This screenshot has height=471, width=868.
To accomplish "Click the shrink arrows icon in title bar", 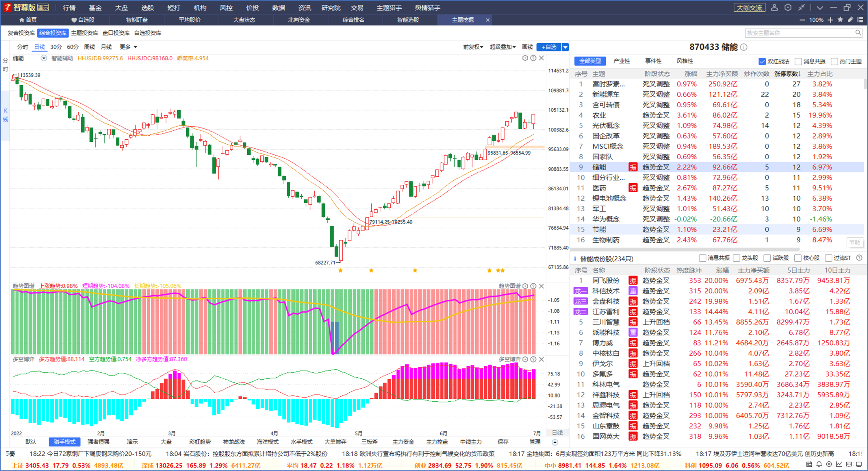I will pos(802,8).
